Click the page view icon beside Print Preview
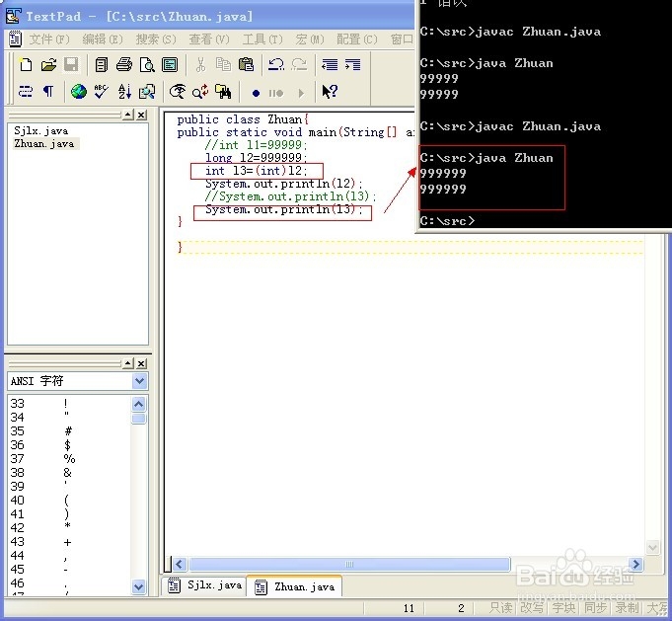The width and height of the screenshot is (672, 621). coord(170,65)
